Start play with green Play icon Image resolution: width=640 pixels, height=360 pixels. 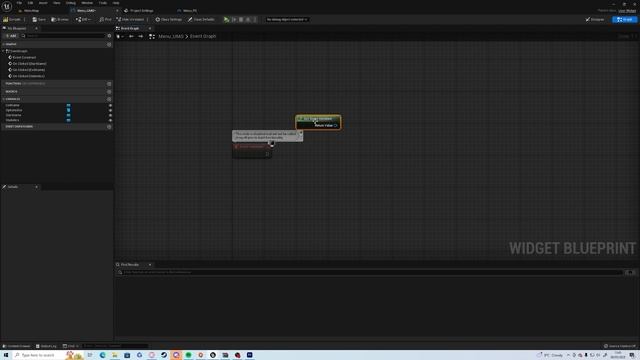click(226, 19)
